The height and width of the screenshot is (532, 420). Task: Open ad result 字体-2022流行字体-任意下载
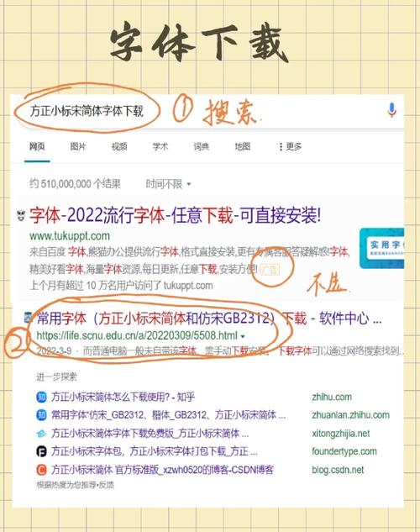[x=175, y=215]
